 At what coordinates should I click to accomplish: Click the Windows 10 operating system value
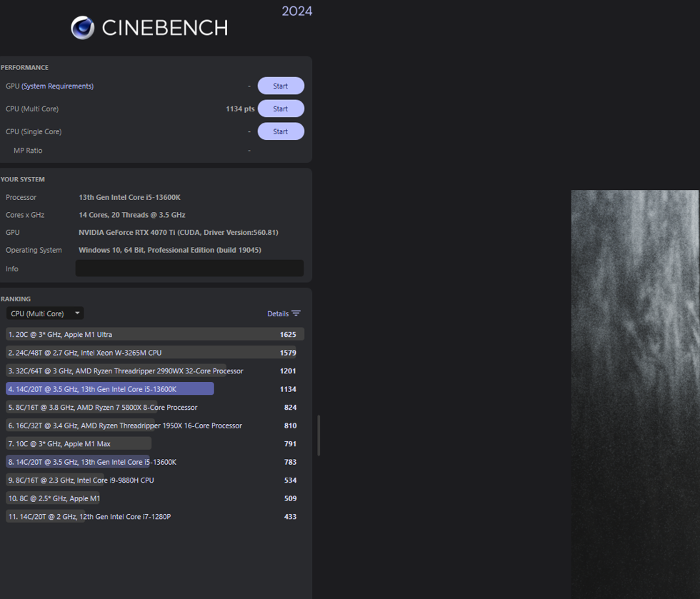(x=170, y=250)
